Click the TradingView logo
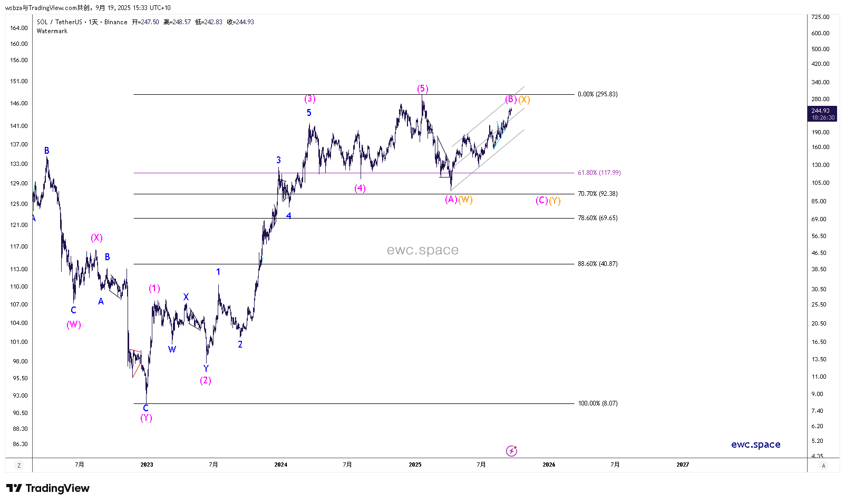The height and width of the screenshot is (504, 845). coord(48,488)
